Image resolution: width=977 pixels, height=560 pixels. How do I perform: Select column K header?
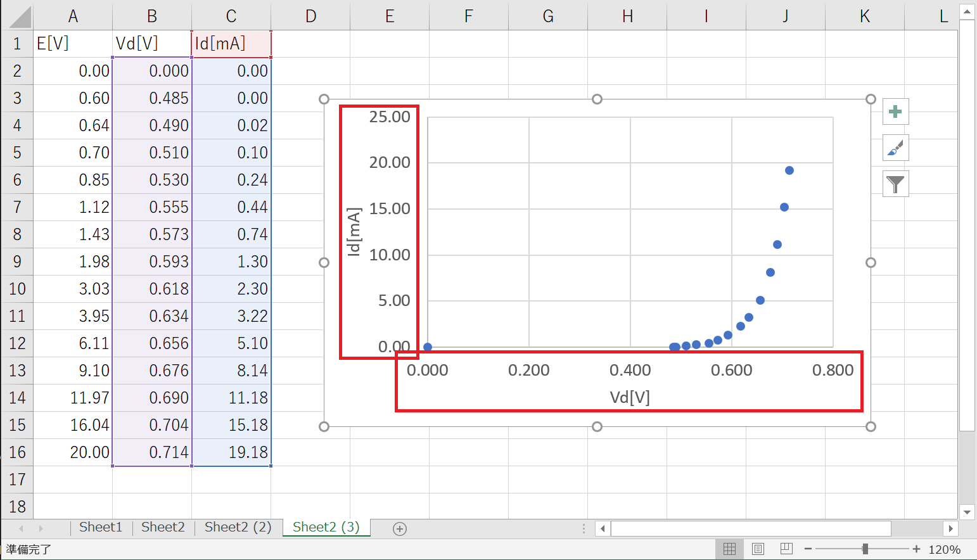pos(865,17)
